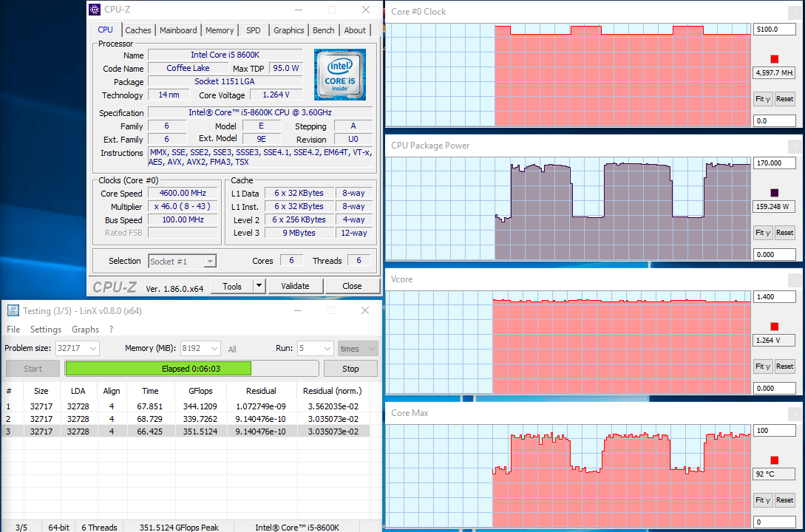This screenshot has width=805, height=532.
Task: Open the Graphs menu in LinX
Action: point(85,330)
